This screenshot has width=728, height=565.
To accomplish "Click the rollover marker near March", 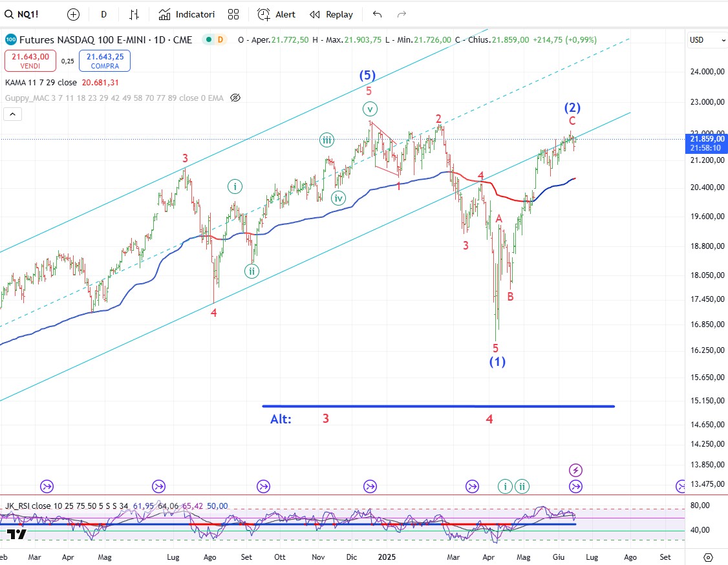I will pos(47,487).
